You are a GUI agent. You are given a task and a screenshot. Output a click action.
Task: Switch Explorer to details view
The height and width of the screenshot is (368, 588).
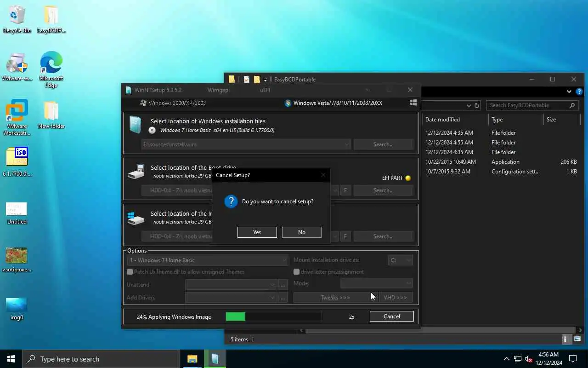click(x=566, y=339)
